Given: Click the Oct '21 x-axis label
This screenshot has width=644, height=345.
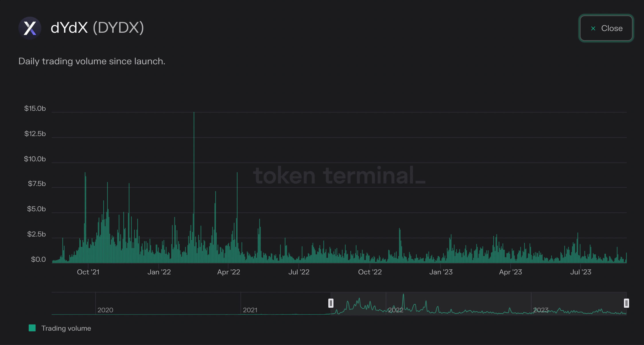Looking at the screenshot, I should click(88, 272).
